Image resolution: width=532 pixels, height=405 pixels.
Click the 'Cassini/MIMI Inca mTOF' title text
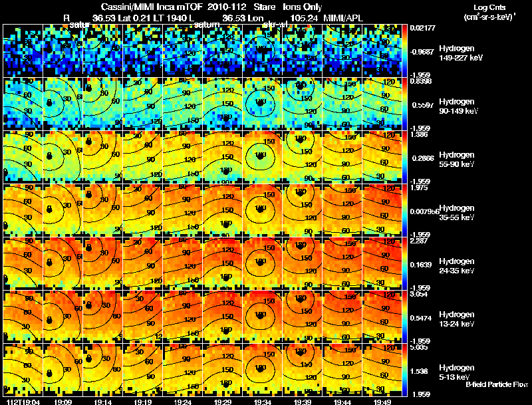(152, 7)
